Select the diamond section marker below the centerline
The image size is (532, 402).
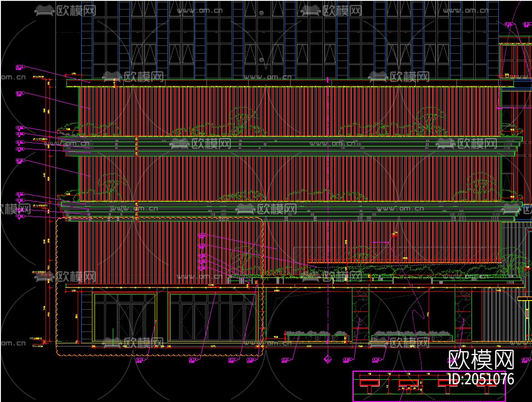[327, 358]
